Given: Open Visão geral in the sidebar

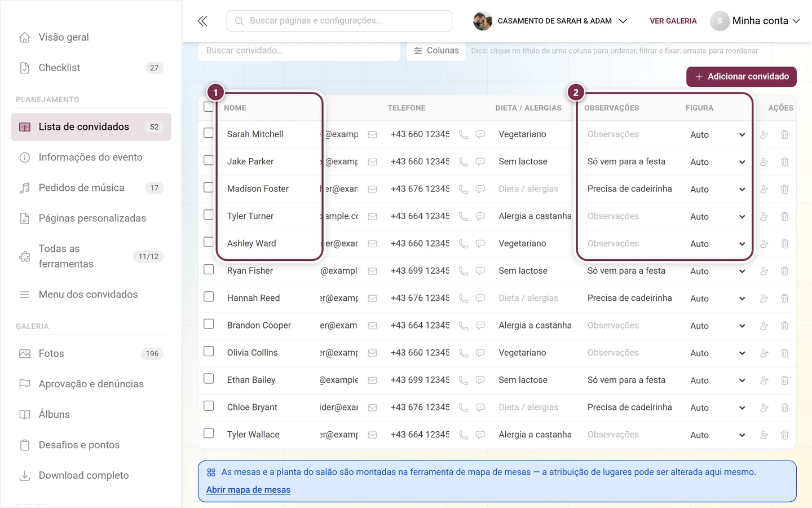Looking at the screenshot, I should coord(91,37).
